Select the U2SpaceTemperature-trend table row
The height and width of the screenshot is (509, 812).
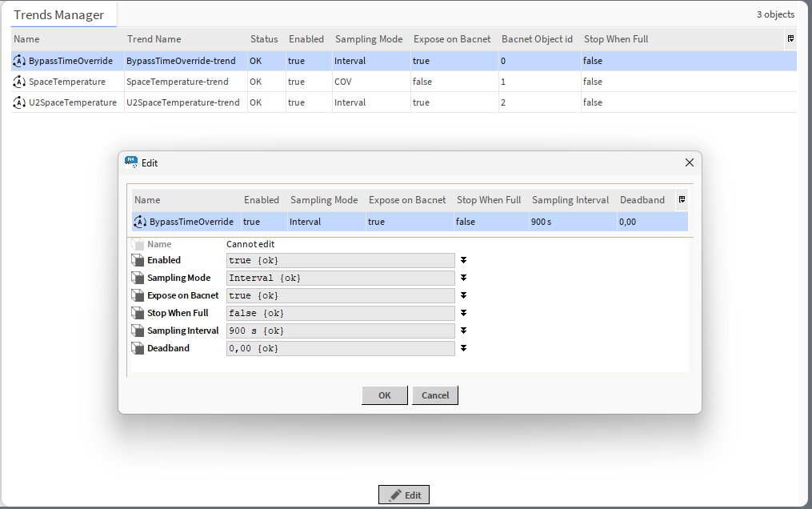(x=182, y=102)
